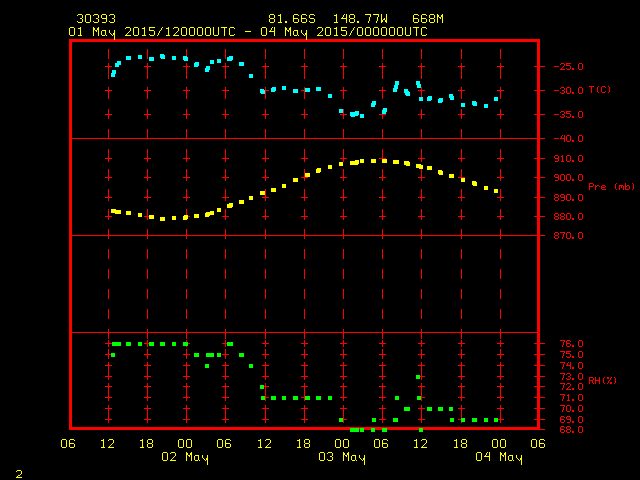This screenshot has width=640, height=480.
Task: Click the 00 hour label above 04 May
Action: 499,444
